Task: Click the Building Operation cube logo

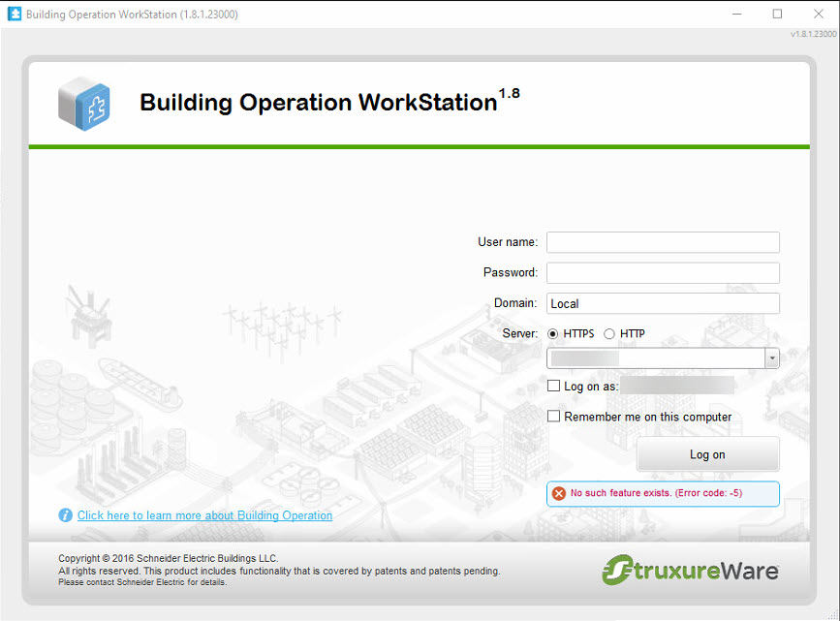Action: [x=84, y=104]
